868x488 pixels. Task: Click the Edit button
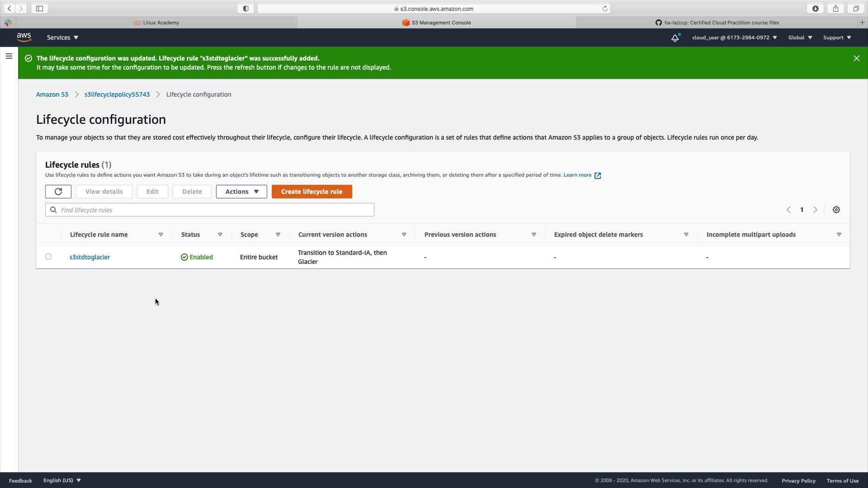pyautogui.click(x=153, y=191)
